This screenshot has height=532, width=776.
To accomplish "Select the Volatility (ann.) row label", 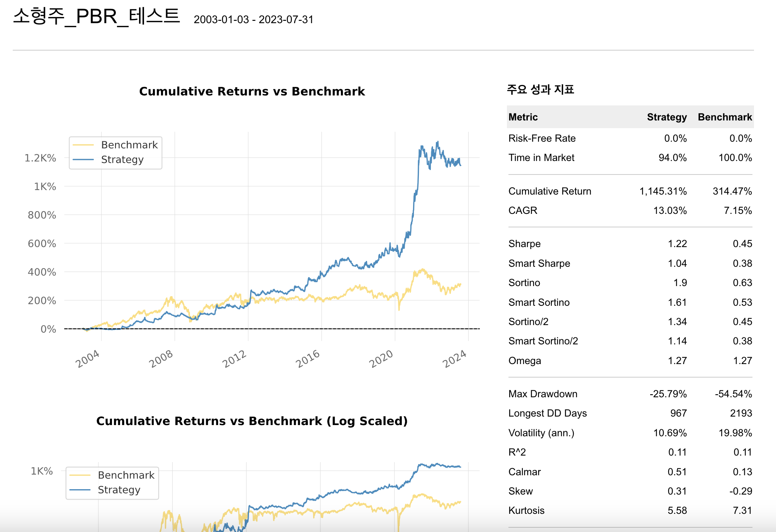I will click(x=541, y=433).
